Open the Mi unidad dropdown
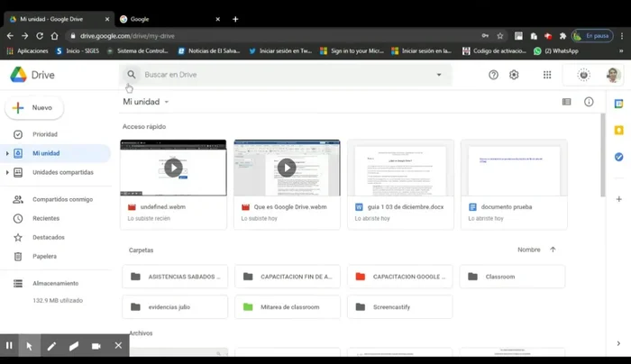The width and height of the screenshot is (631, 364). pos(146,102)
